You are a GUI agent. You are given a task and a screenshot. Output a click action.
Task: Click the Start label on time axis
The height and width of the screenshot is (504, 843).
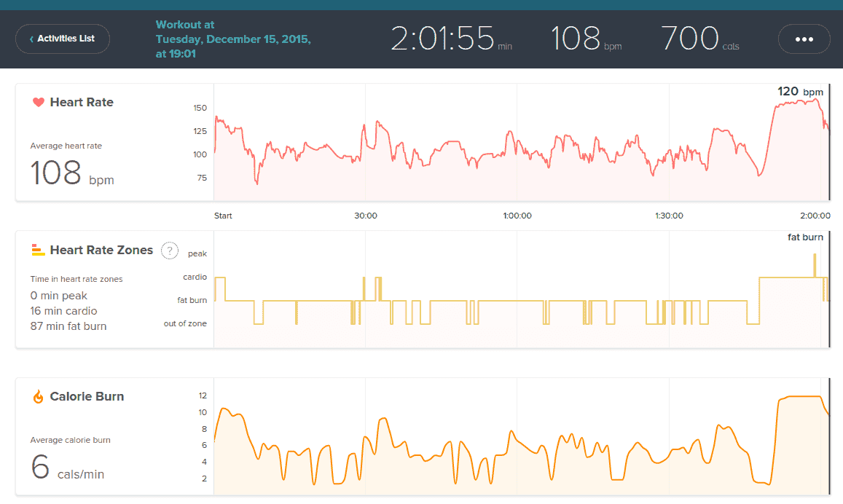pos(223,216)
